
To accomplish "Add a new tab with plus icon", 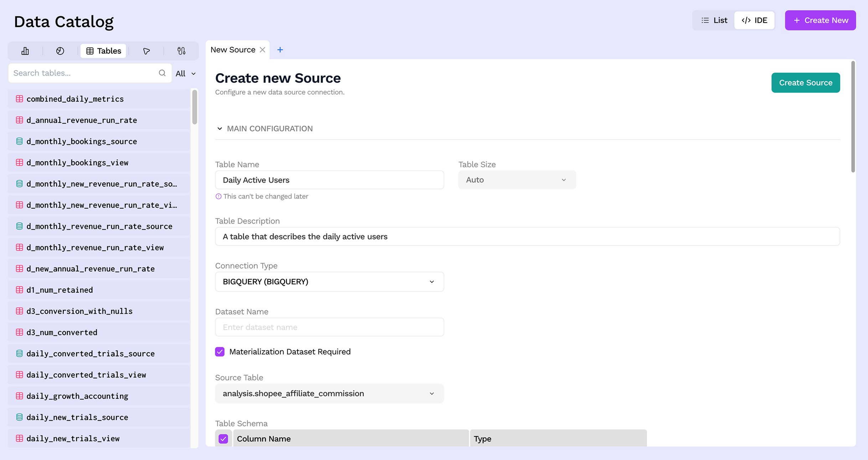I will coord(280,50).
